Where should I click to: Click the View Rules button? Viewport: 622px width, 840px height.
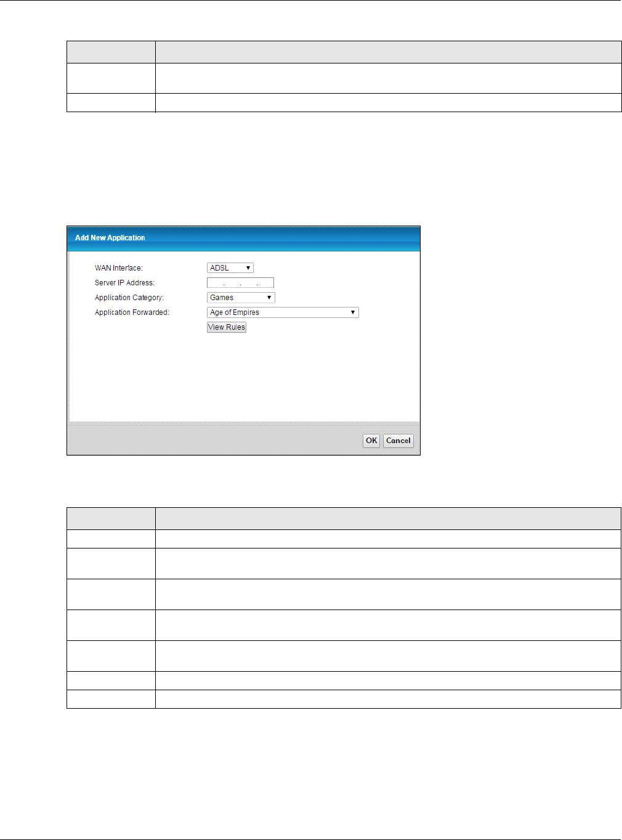[227, 327]
